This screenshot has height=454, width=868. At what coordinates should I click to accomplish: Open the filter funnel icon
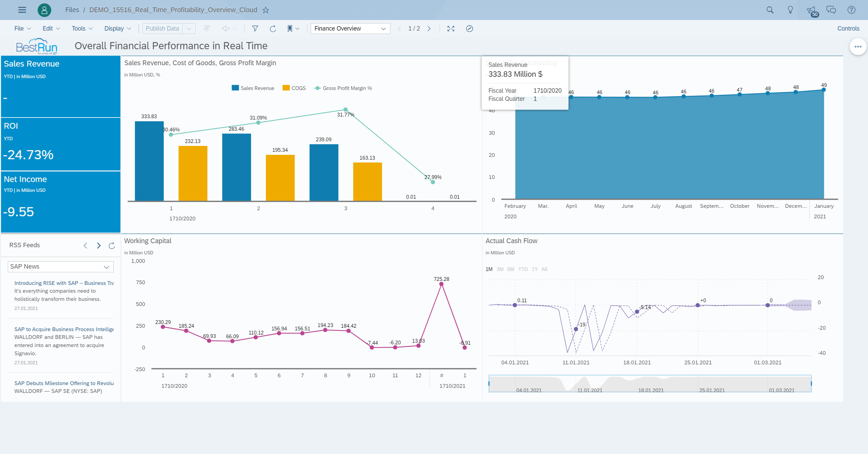tap(255, 29)
